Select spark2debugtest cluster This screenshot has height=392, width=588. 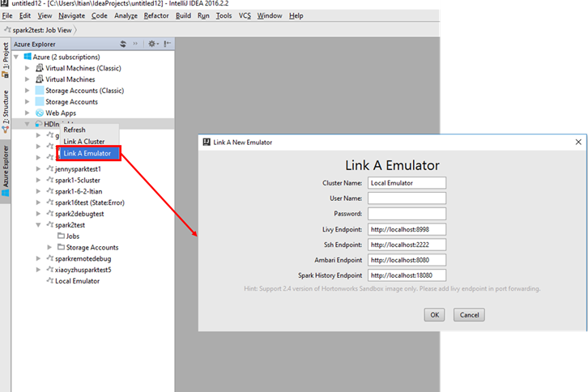point(79,214)
